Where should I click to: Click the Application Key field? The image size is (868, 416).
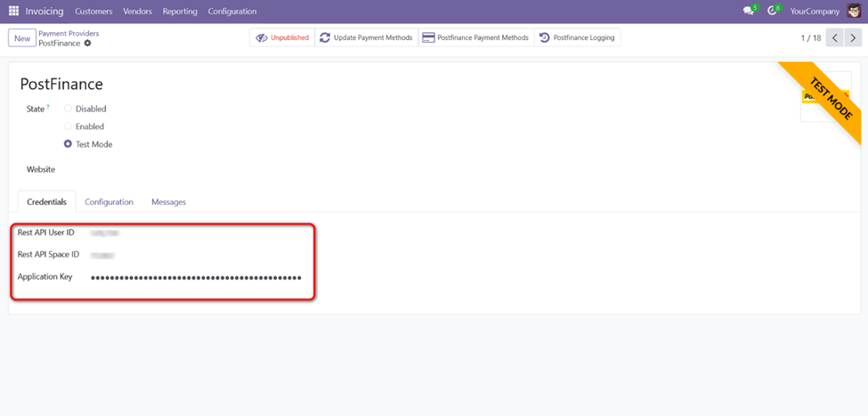196,277
